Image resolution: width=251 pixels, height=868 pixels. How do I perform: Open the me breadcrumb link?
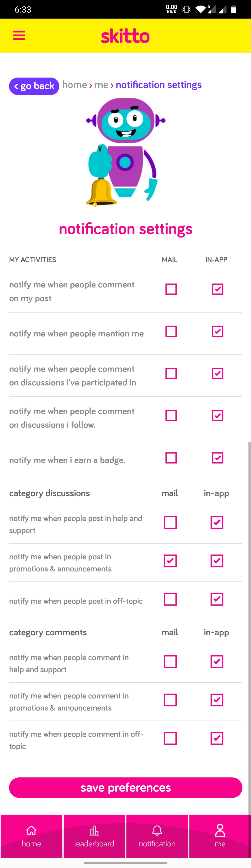101,85
